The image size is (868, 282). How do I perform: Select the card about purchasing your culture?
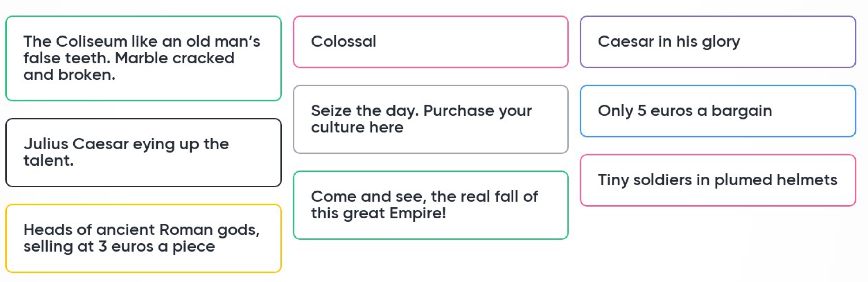coord(430,119)
